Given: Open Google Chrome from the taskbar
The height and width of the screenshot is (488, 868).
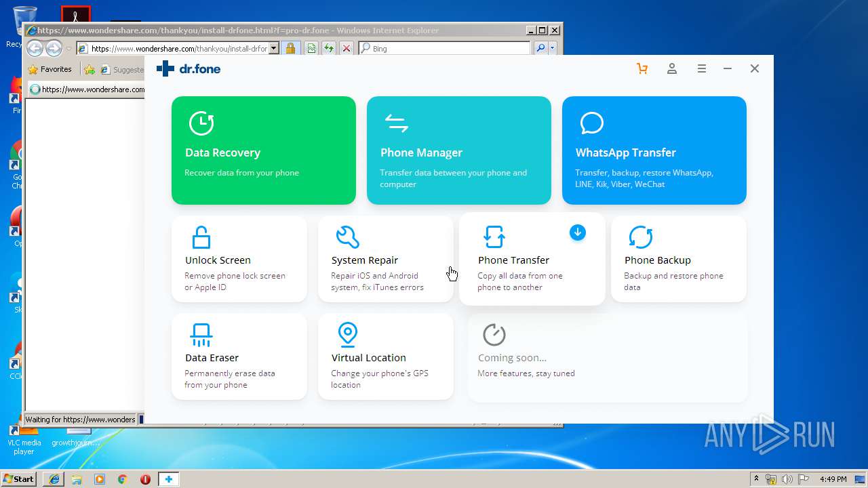Looking at the screenshot, I should click(122, 479).
